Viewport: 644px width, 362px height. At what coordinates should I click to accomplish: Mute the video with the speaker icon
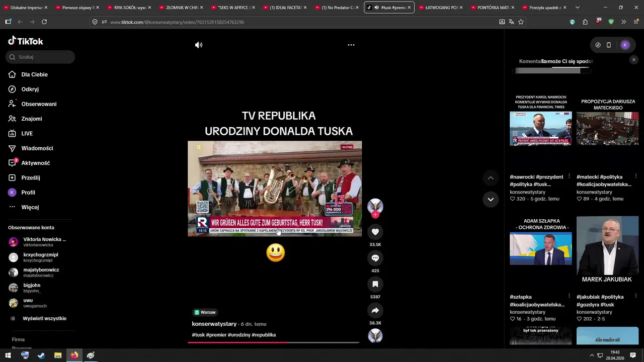199,45
